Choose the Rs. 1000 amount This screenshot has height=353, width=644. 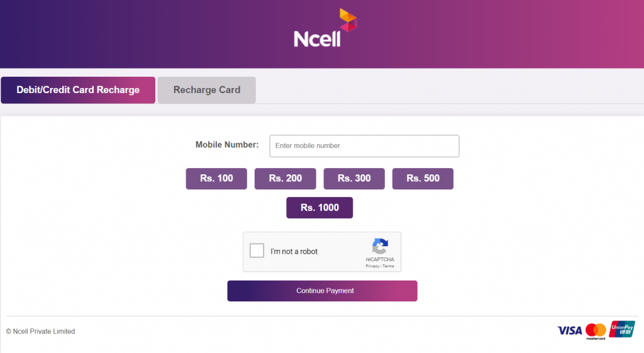point(319,208)
